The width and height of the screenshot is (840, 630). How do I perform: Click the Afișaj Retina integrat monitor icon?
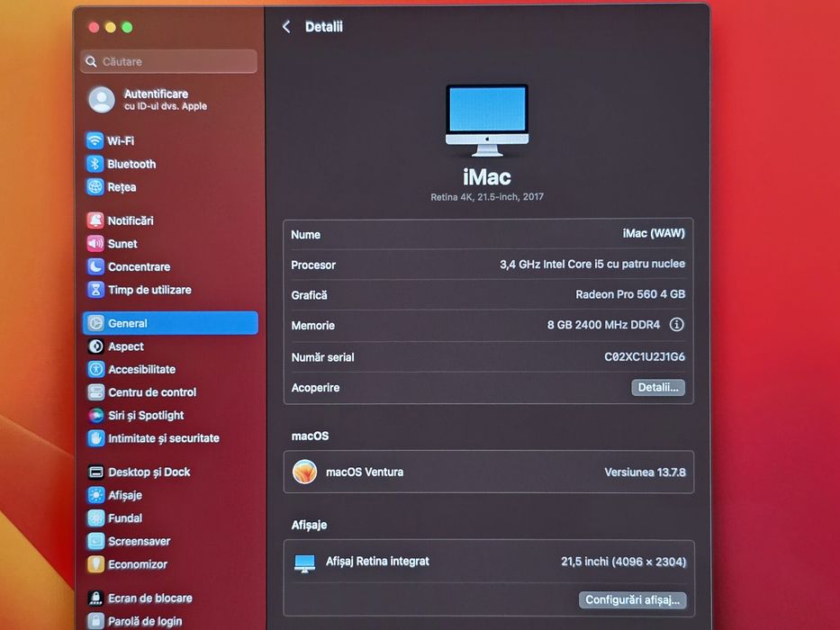(305, 563)
